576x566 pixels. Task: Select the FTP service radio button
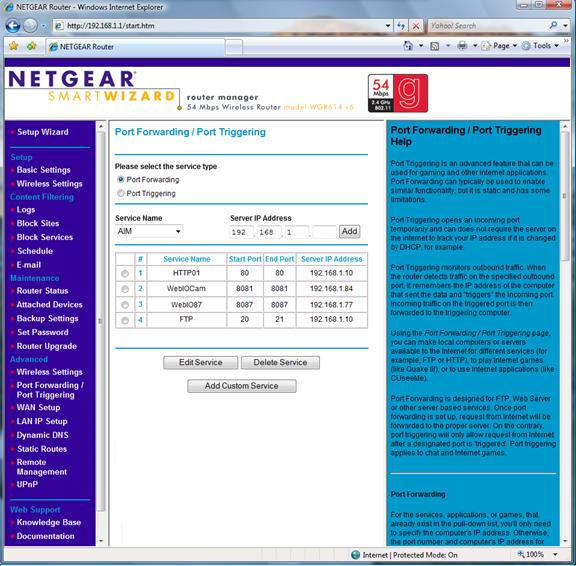click(125, 320)
